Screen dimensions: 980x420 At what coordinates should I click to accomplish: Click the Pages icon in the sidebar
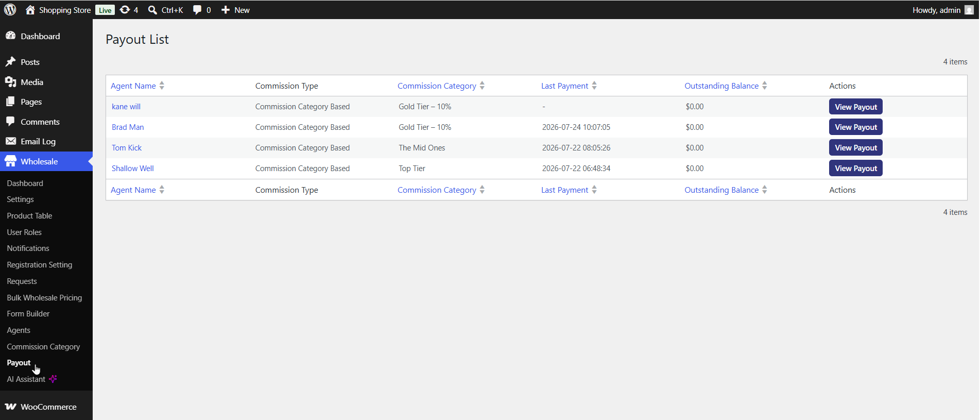click(10, 102)
